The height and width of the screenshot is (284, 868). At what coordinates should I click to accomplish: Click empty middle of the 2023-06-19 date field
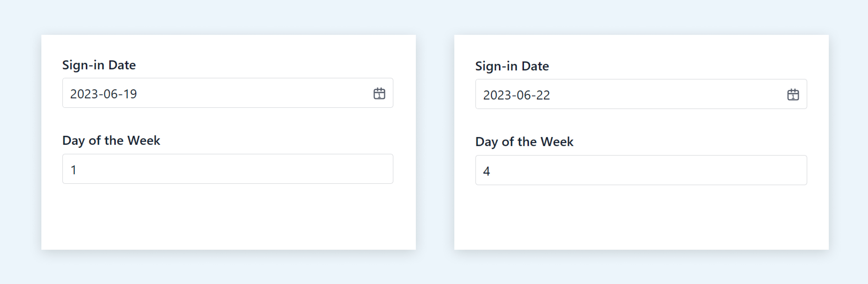[253, 93]
